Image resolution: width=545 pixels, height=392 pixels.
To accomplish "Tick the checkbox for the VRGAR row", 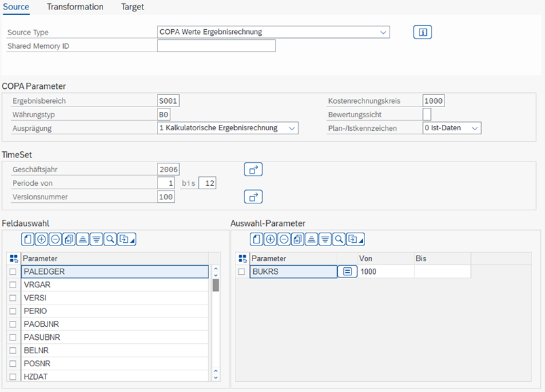I will point(13,285).
